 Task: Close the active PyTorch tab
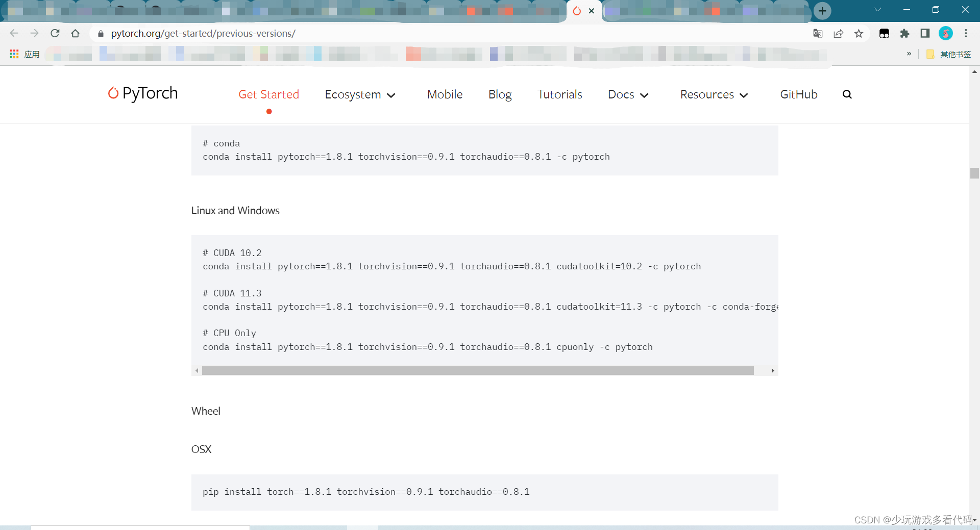coord(592,11)
